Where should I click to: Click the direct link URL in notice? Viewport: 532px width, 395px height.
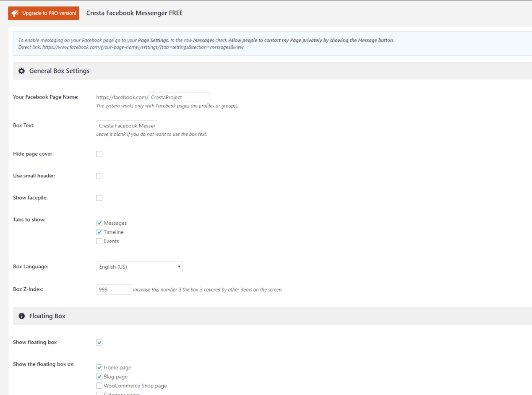click(143, 47)
